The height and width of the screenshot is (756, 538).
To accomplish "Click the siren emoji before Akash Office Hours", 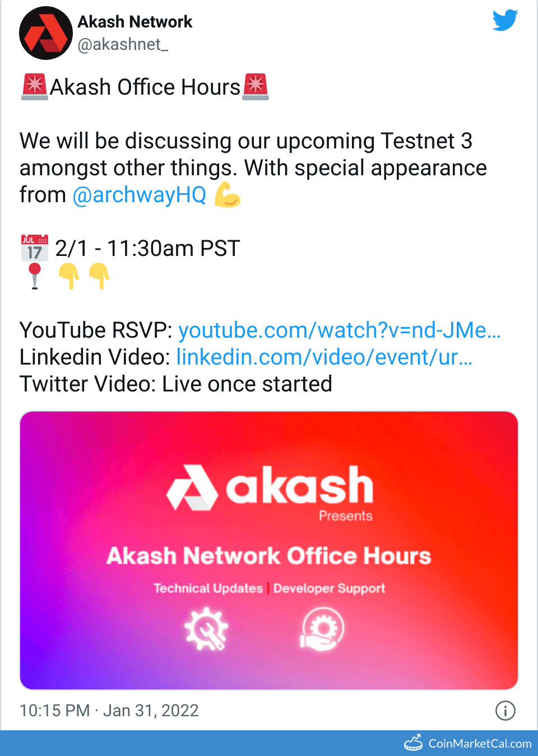I will coord(35,87).
